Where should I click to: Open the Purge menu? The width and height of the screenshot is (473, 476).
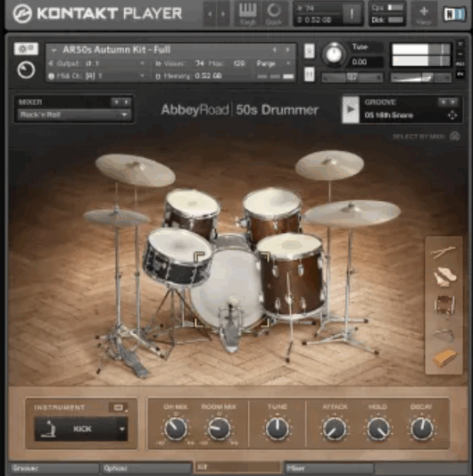pos(272,63)
